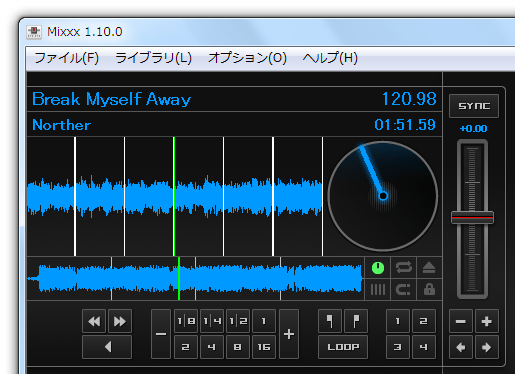Set a 1/8 beat loop
Screen dimensions: 515x374
[x=186, y=321]
